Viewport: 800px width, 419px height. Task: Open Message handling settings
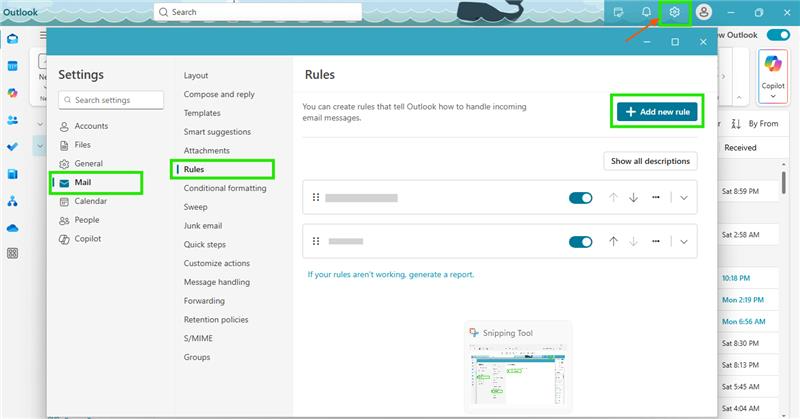coord(217,282)
